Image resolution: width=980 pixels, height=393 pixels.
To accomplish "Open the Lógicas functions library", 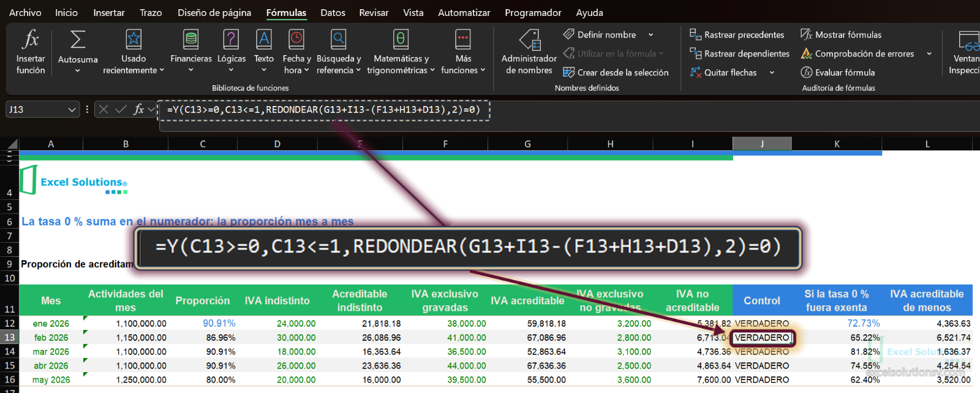I will click(232, 52).
